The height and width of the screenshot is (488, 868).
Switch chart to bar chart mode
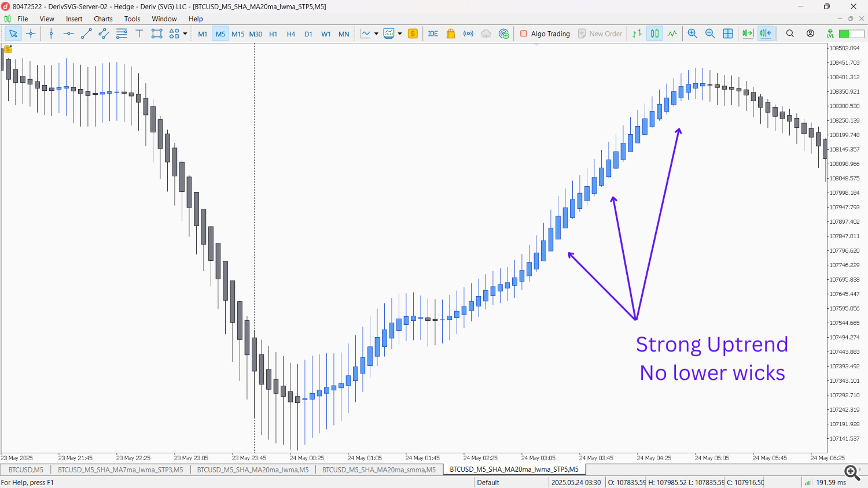tap(637, 34)
